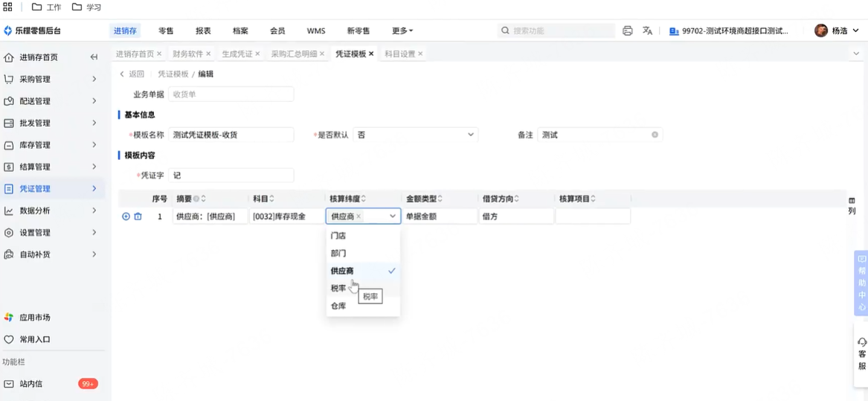Close the 采购汇总明细 tab
The height and width of the screenshot is (401, 868).
321,54
